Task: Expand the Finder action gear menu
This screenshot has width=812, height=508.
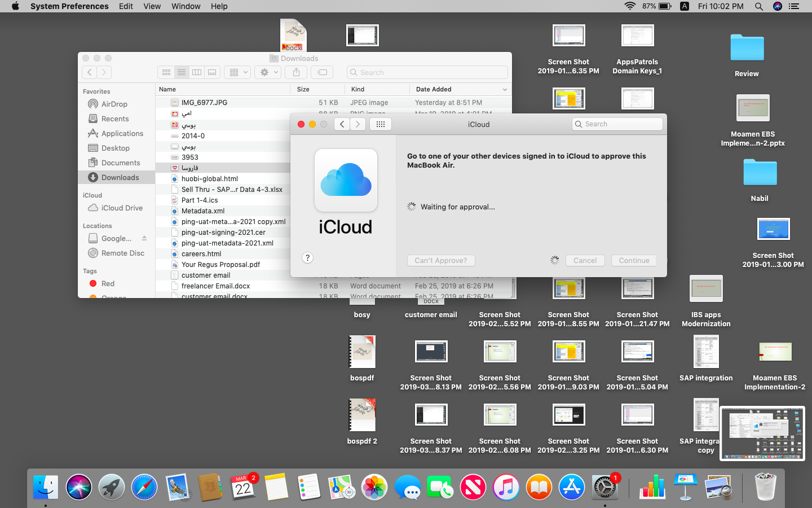Action: 268,72
